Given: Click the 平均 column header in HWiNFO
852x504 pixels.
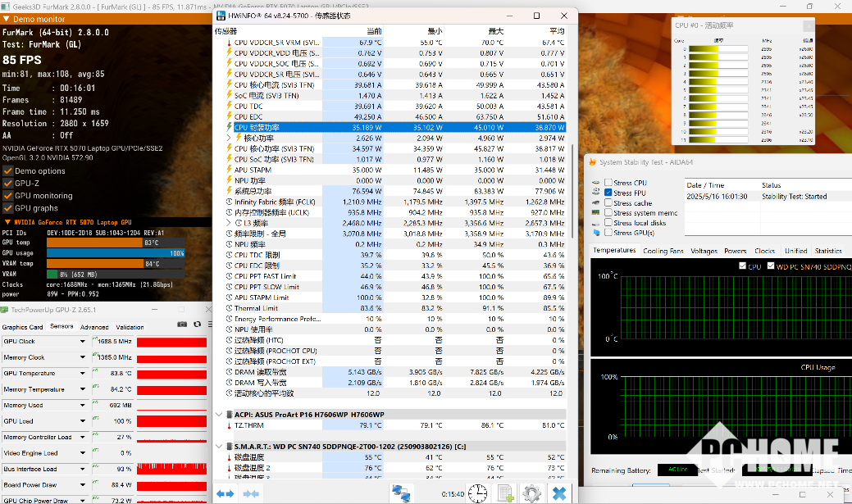Looking at the screenshot, I should point(557,31).
